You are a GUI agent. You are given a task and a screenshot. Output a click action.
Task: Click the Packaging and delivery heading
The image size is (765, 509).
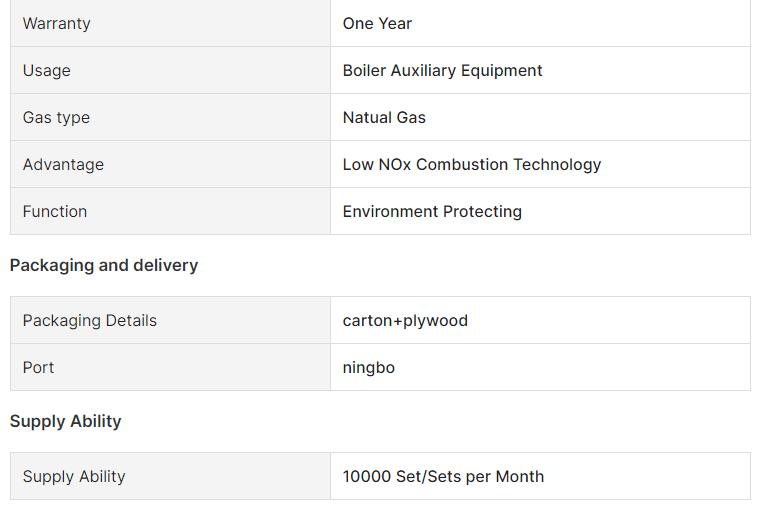104,265
